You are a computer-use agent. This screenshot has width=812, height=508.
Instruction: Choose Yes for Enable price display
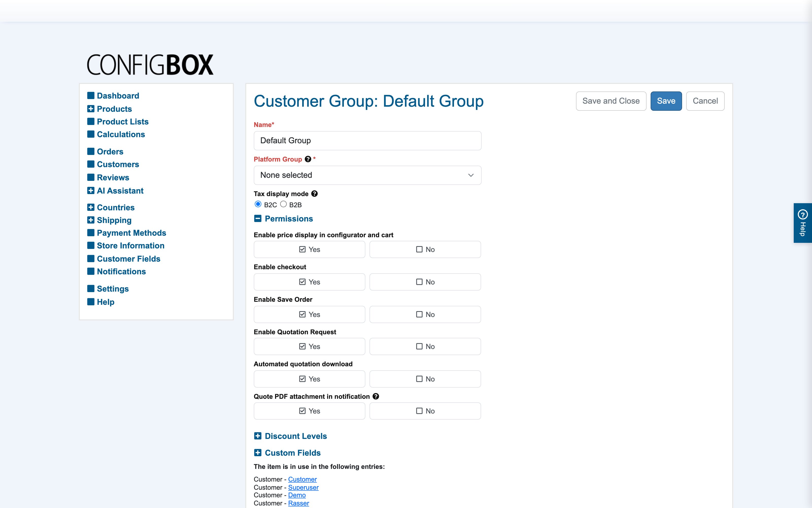point(309,250)
